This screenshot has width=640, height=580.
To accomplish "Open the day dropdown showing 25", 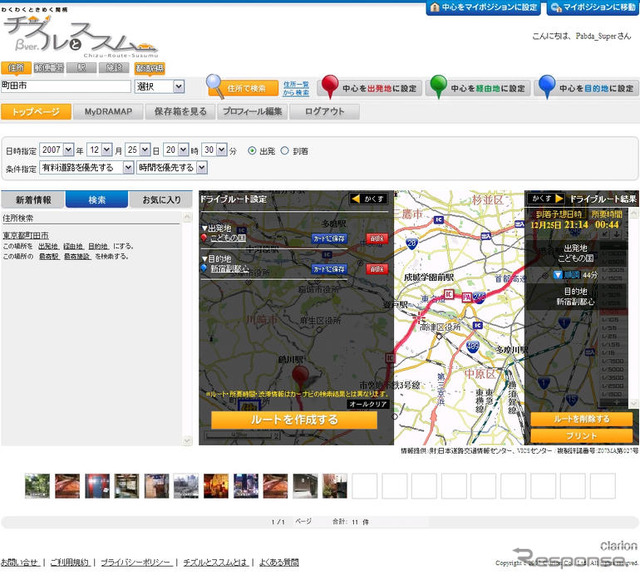I will [x=138, y=150].
